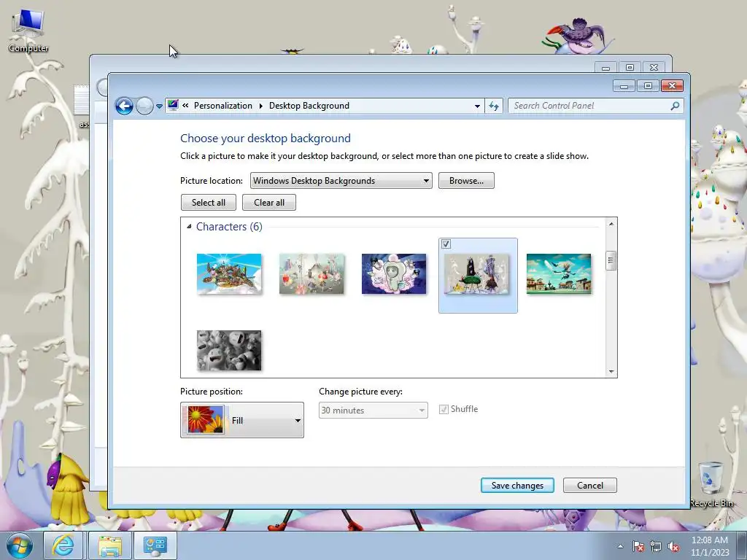Select the teal town flying character wallpaper

tap(559, 274)
